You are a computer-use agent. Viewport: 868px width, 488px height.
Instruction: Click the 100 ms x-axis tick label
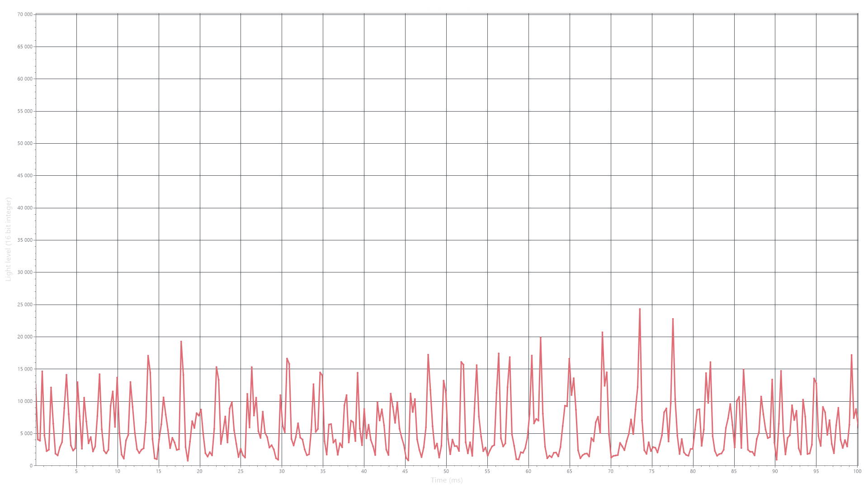pyautogui.click(x=857, y=471)
